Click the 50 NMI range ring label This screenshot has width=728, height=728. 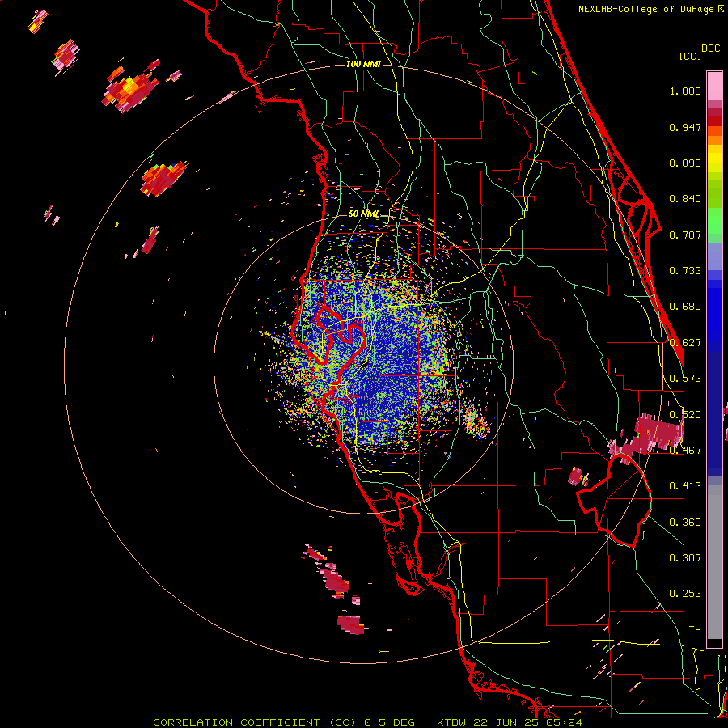(363, 214)
